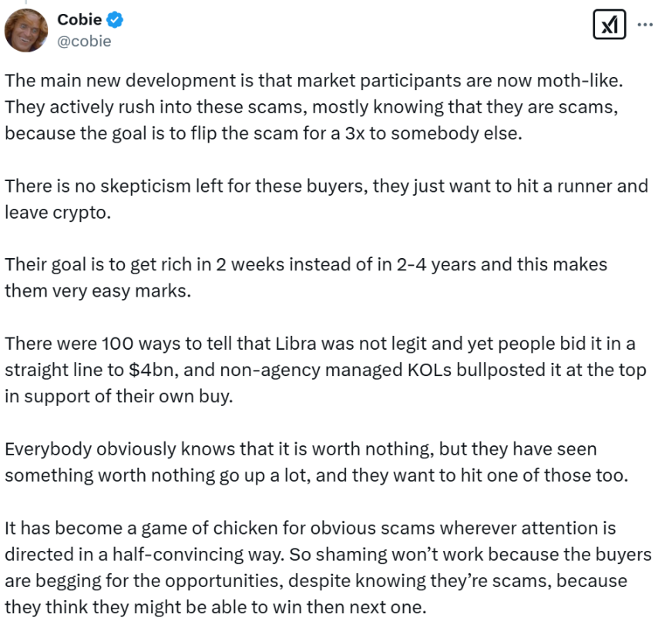Click the paragraph starting "There were 100 ways"
This screenshot has height=621, width=672.
(324, 369)
